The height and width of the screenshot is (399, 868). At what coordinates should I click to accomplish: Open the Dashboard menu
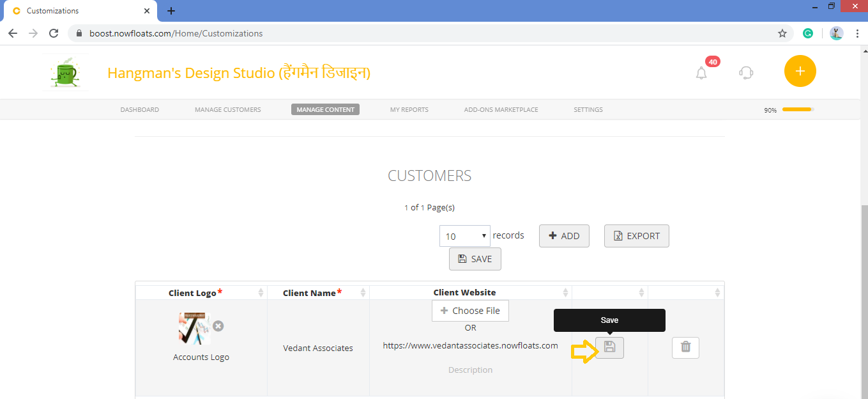point(139,109)
